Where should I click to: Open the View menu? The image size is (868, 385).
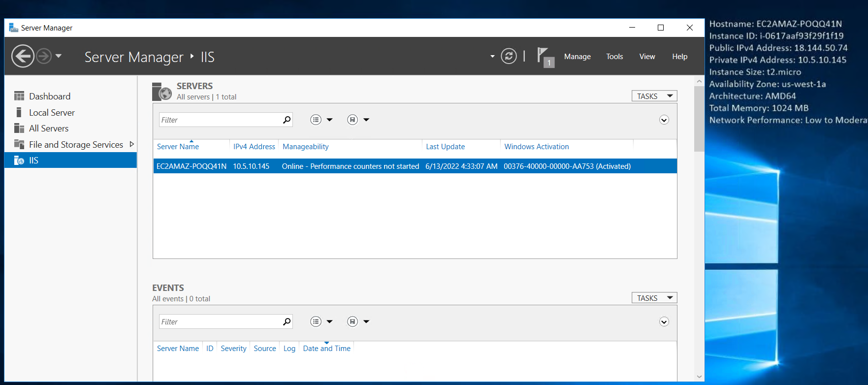(647, 57)
